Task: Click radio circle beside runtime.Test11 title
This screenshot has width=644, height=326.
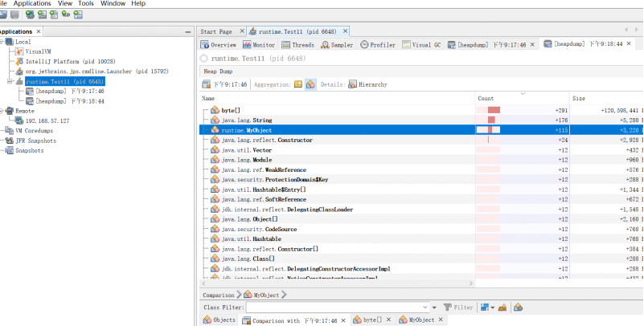Action: (x=203, y=59)
